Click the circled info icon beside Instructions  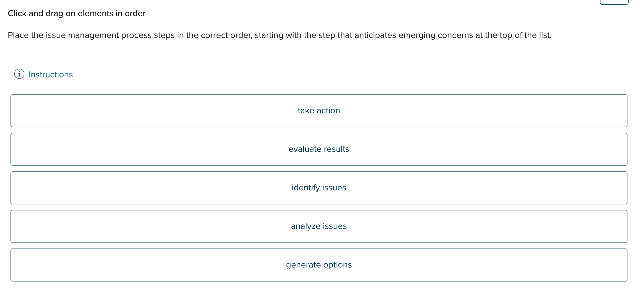[x=20, y=74]
